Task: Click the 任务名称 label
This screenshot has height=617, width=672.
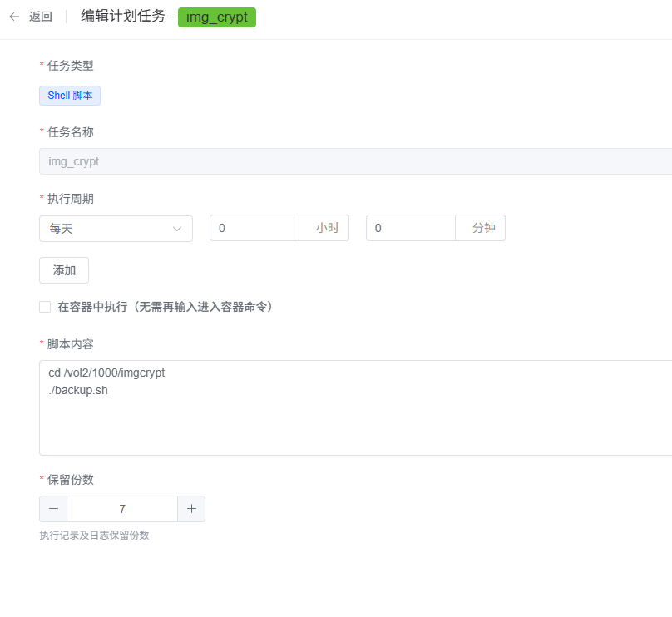Action: [x=71, y=132]
